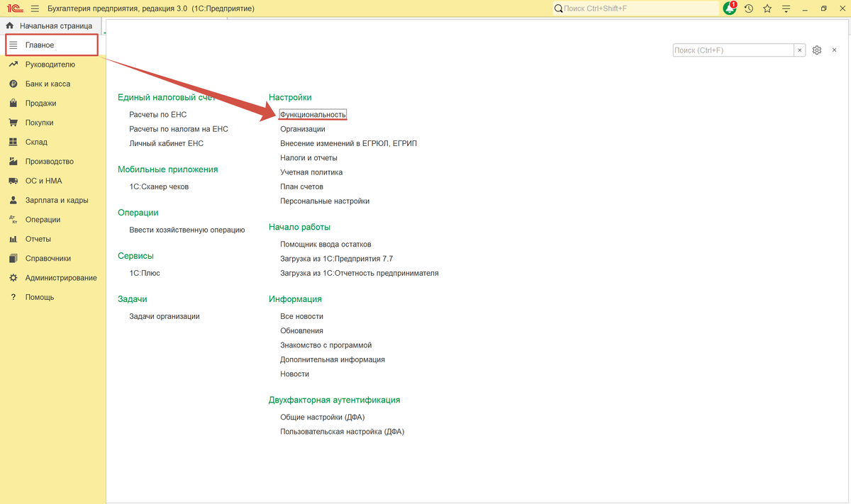The height and width of the screenshot is (504, 851).
Task: Click the Начальная страница home icon
Action: 10,26
